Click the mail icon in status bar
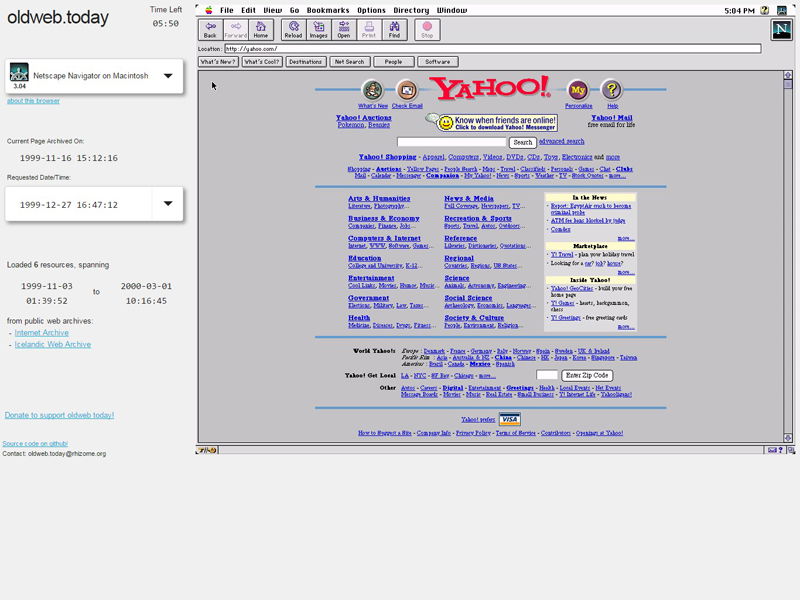This screenshot has width=800, height=600. pyautogui.click(x=772, y=450)
